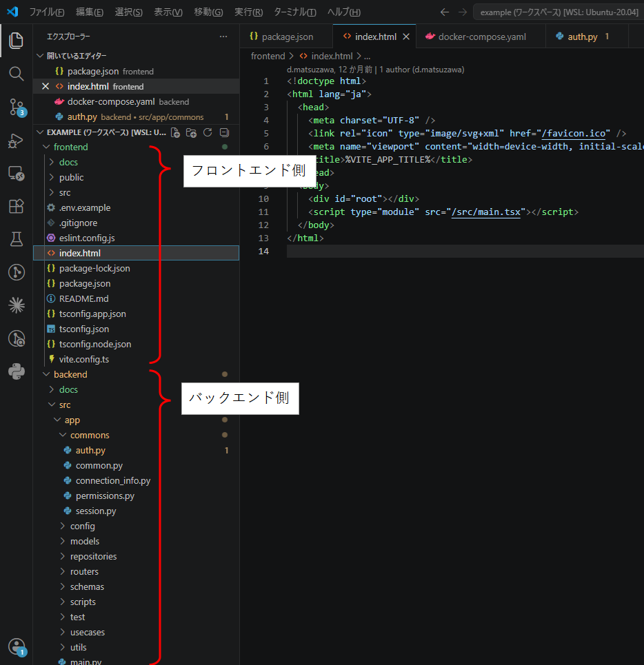Open the starburst extension icon in activity bar

[16, 305]
